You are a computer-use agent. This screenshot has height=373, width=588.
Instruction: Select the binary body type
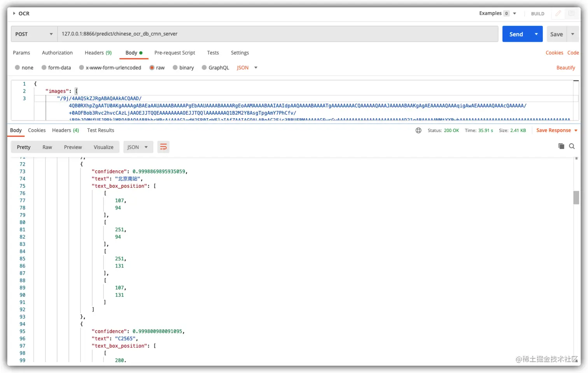(x=183, y=67)
